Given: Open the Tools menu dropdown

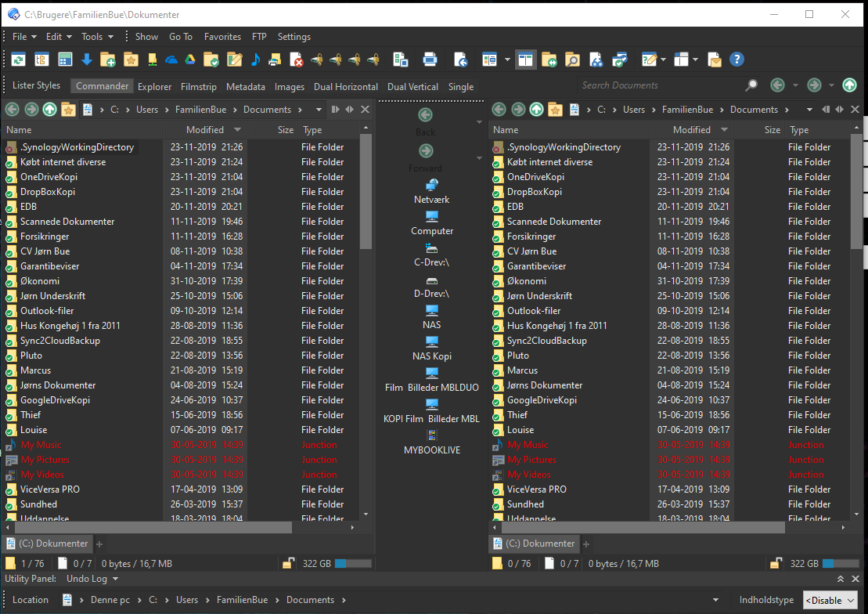Looking at the screenshot, I should (97, 37).
